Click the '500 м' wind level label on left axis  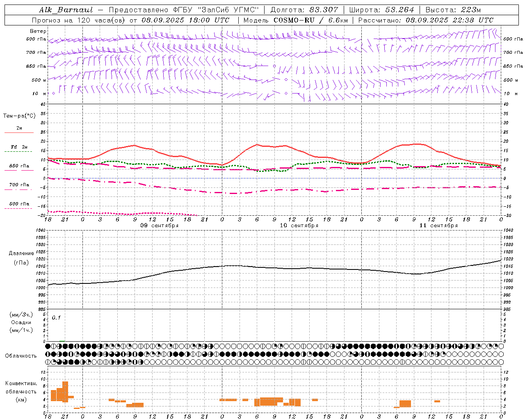[x=39, y=80]
